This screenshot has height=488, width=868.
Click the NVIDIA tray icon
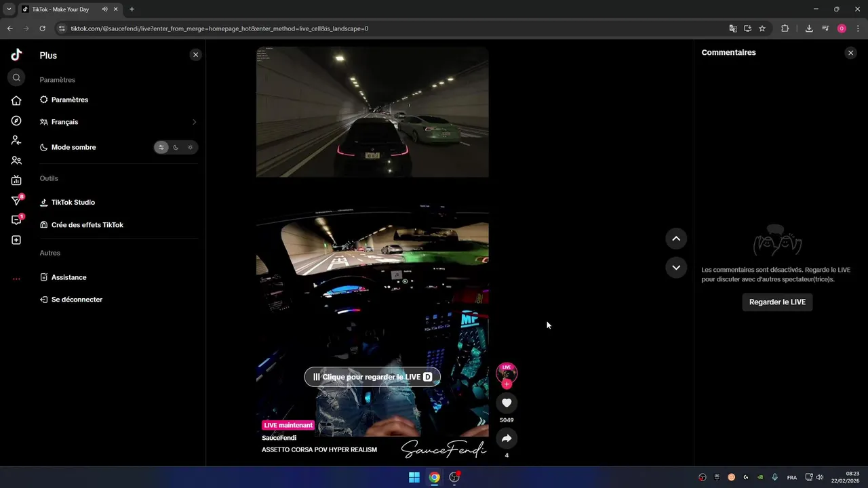pos(760,477)
